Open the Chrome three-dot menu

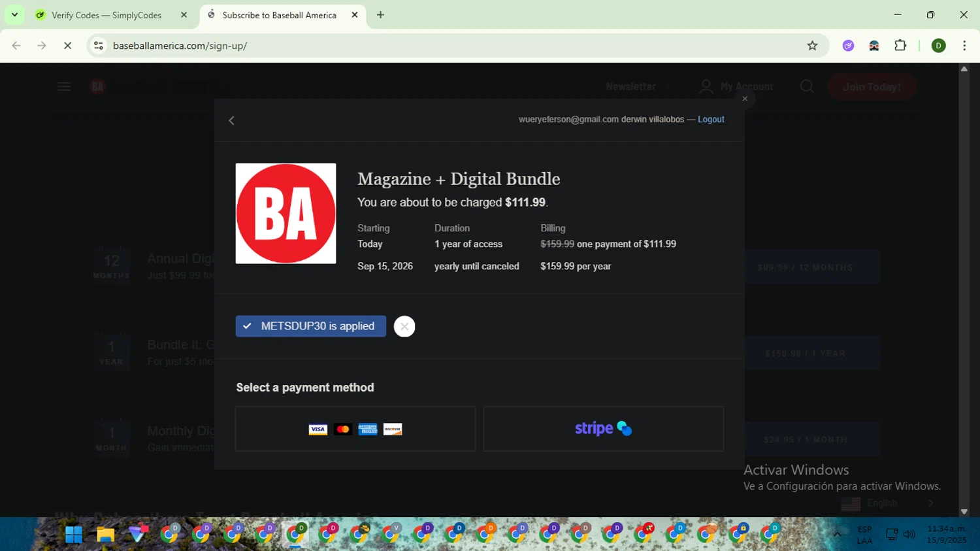click(964, 46)
